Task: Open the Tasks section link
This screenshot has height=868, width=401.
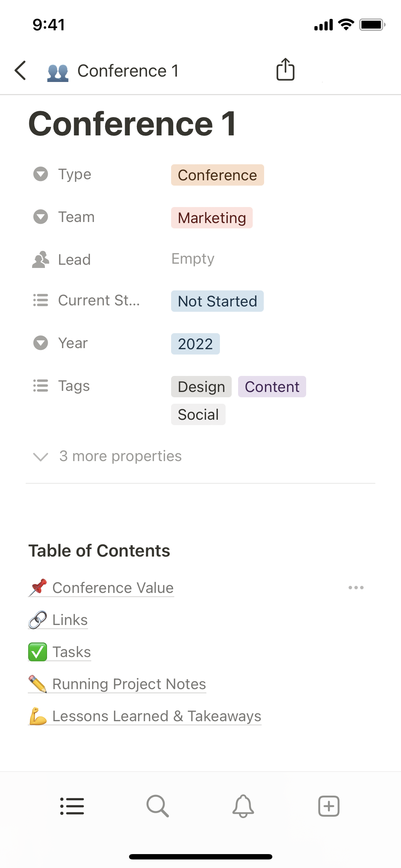Action: [x=71, y=652]
